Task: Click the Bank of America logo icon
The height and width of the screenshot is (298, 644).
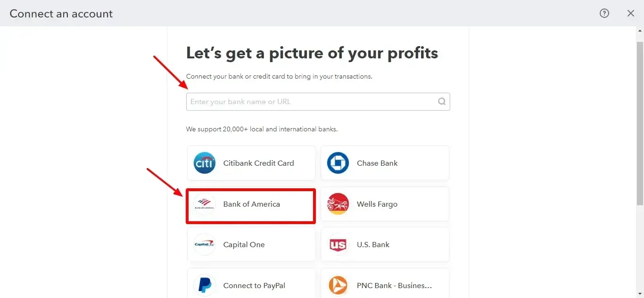Action: click(x=205, y=204)
